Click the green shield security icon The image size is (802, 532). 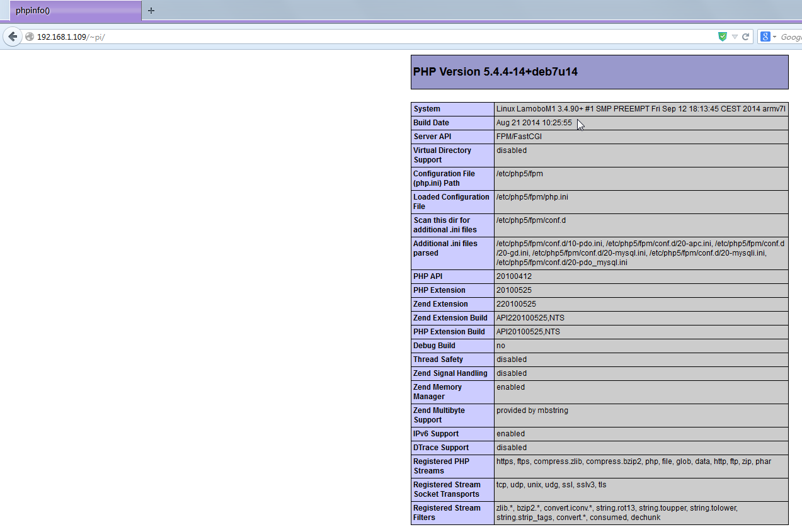pyautogui.click(x=723, y=37)
